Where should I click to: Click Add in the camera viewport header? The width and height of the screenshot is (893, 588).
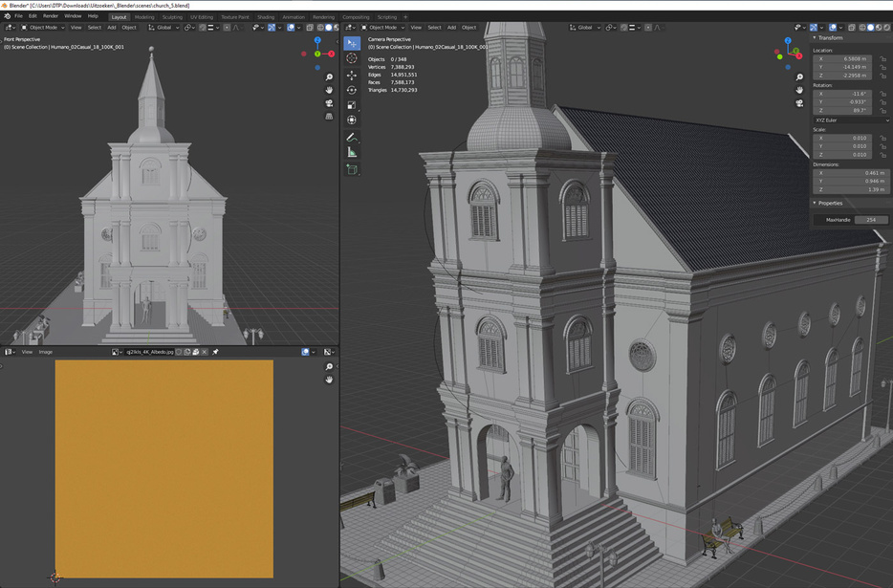451,28
